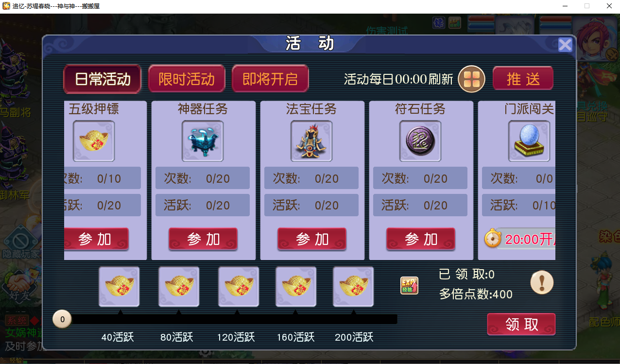This screenshot has height=364, width=620.
Task: Click the 神器任务 cauldron icon
Action: click(x=203, y=141)
